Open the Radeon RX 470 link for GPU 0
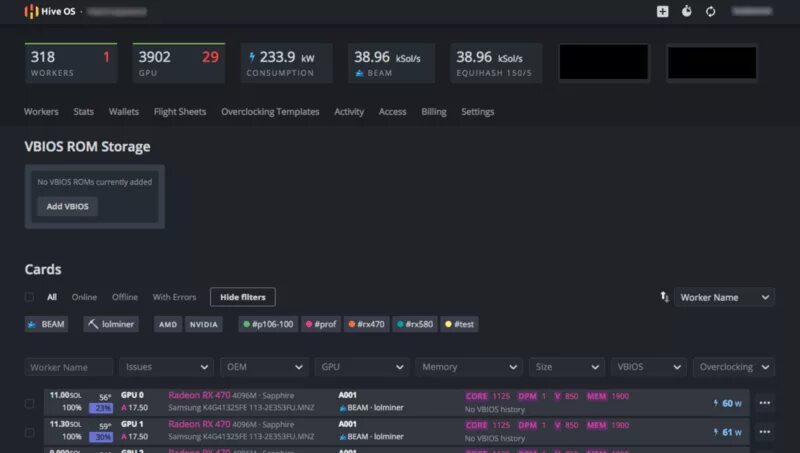Screen dimensions: 800x453 tap(199, 395)
